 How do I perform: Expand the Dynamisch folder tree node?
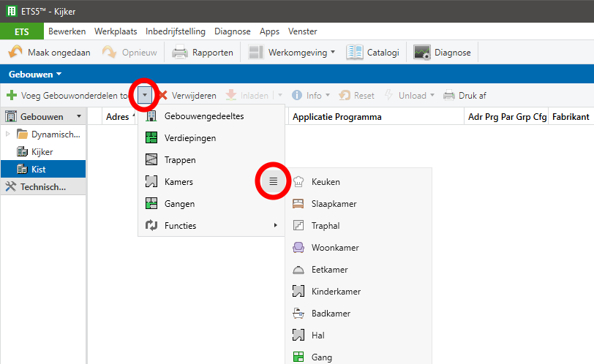click(x=8, y=134)
